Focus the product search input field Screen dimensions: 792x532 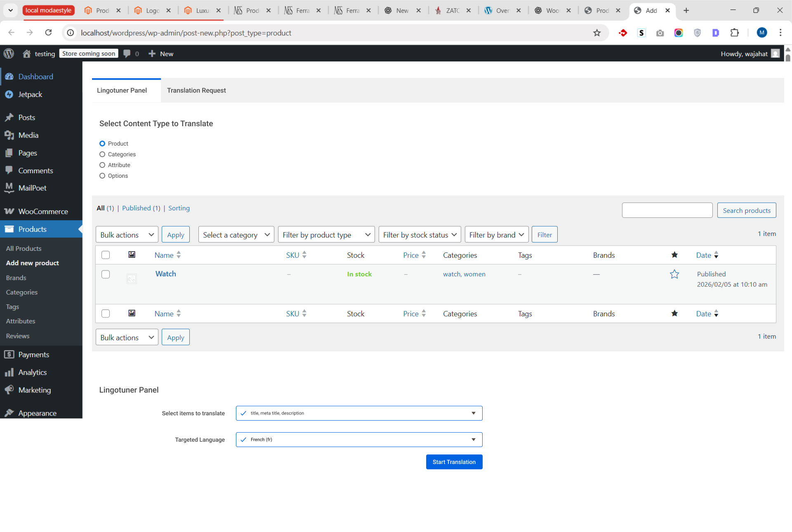667,210
